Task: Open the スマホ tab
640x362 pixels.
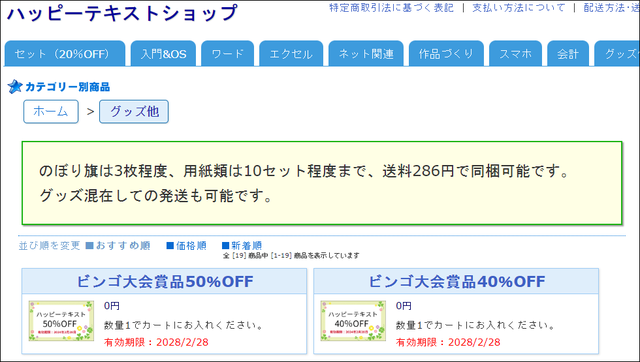Action: tap(516, 53)
